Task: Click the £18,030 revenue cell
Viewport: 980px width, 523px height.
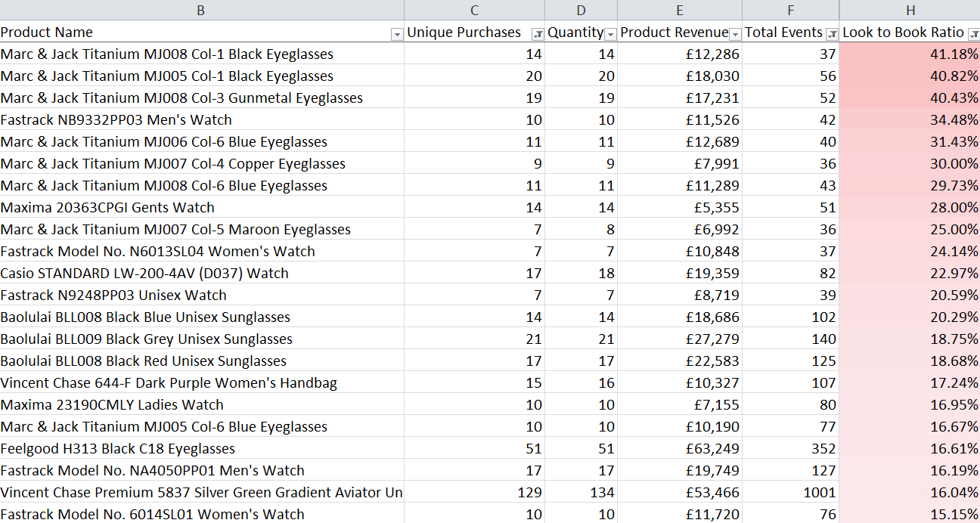Action: point(680,76)
